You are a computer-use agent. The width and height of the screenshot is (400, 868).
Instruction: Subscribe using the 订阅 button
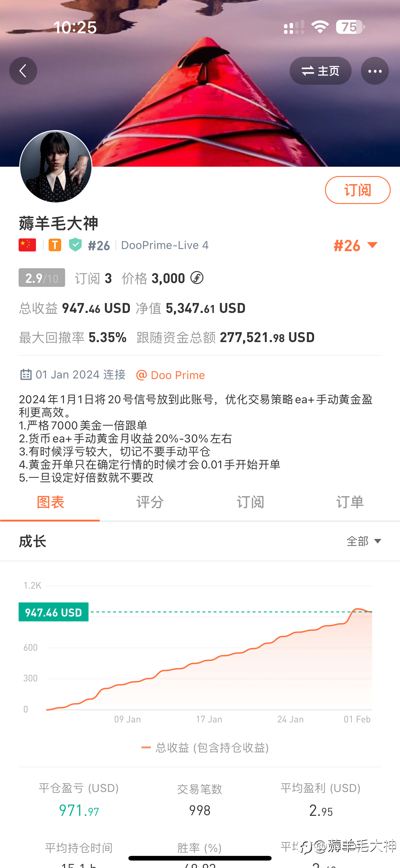[x=358, y=190]
